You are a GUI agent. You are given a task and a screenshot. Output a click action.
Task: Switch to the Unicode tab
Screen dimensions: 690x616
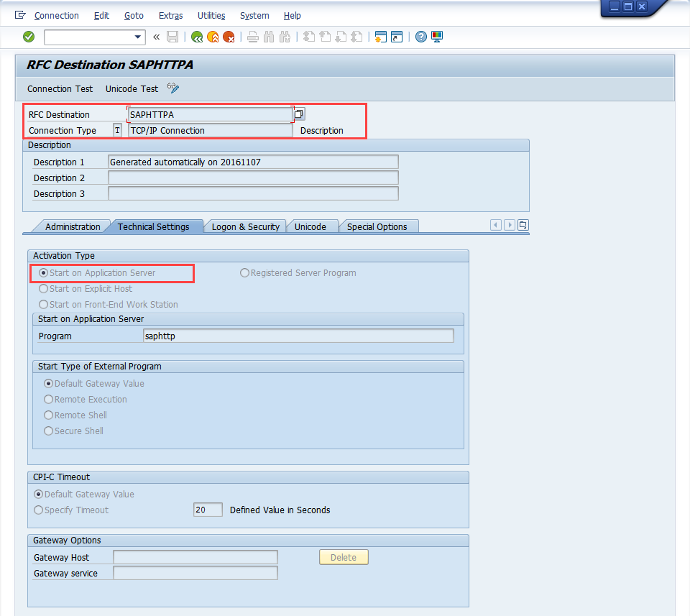(x=310, y=226)
